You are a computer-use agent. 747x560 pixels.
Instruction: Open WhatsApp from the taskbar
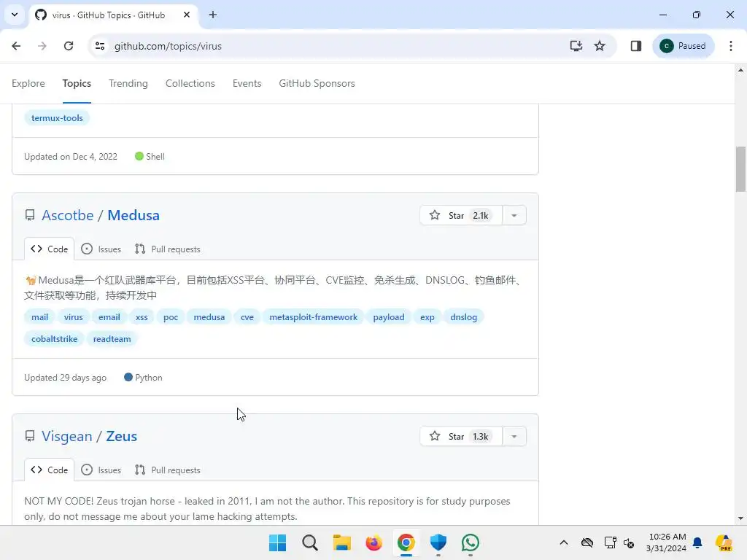(x=471, y=542)
